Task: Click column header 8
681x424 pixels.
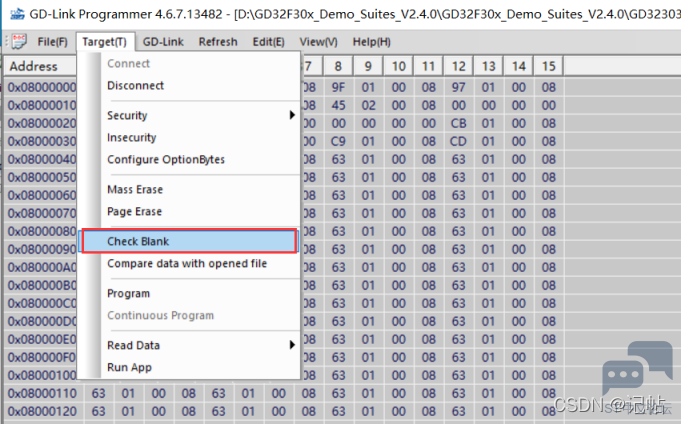Action: (x=338, y=66)
